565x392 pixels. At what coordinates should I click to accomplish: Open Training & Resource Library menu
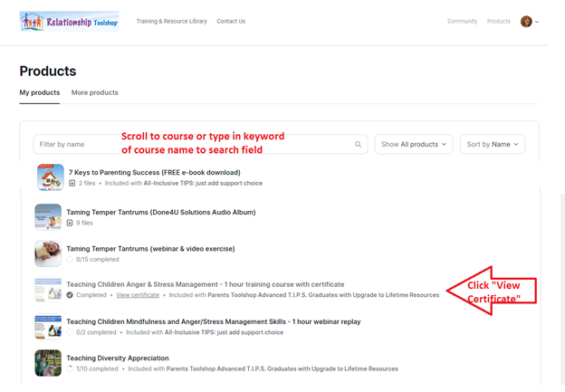click(x=171, y=21)
